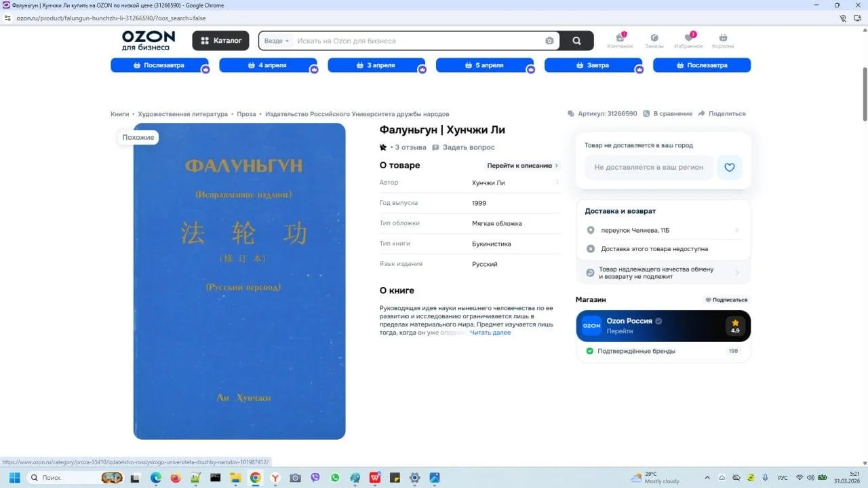Click the star rating icon near reviews
868x488 pixels.
point(383,147)
